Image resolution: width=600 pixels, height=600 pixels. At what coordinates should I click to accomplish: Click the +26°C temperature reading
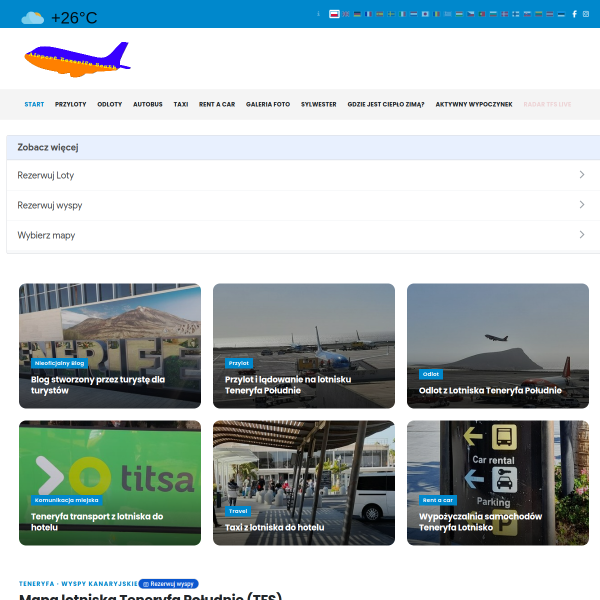click(74, 18)
